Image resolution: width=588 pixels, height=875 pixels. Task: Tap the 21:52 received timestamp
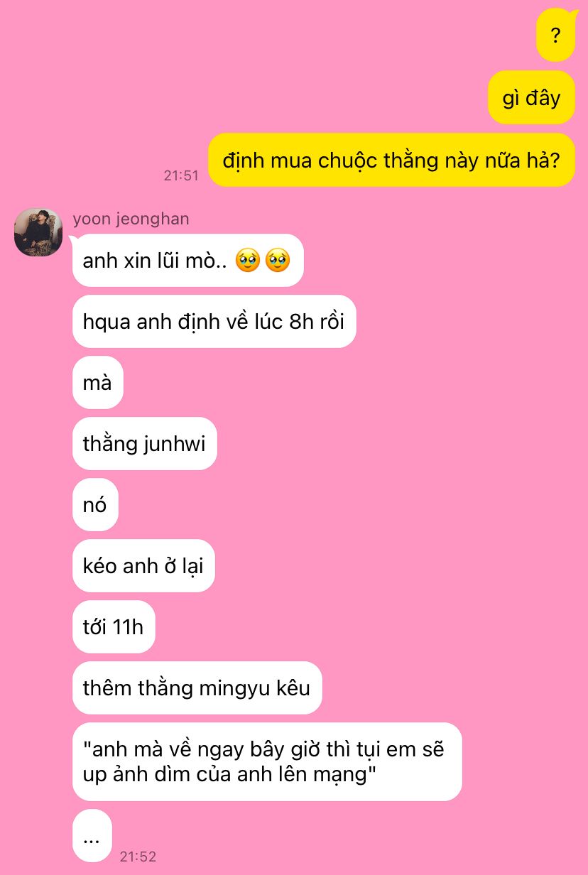click(138, 857)
